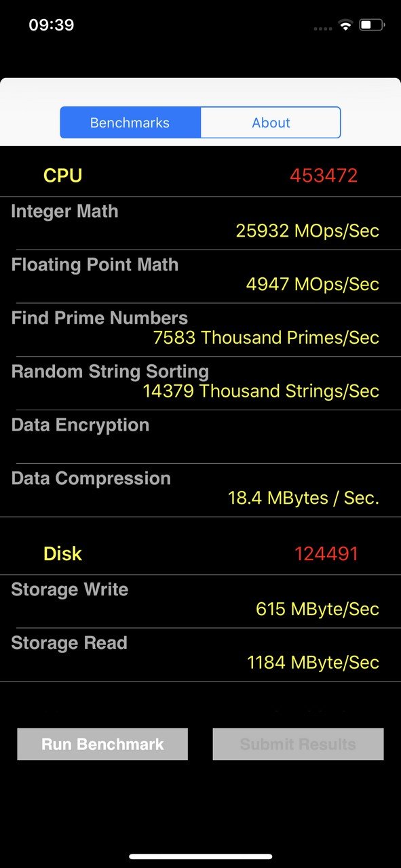Select the Integer Math row
Screen dimensions: 401x868
pyautogui.click(x=200, y=224)
